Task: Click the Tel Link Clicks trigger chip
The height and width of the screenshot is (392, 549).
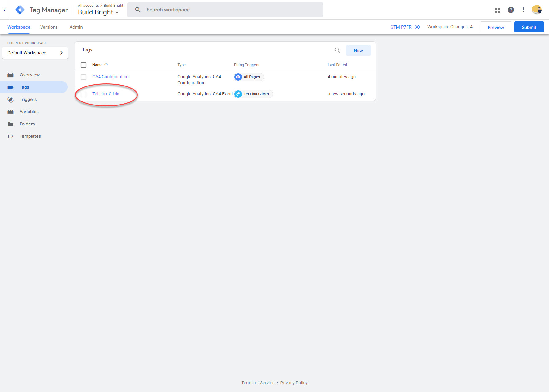Action: point(253,94)
